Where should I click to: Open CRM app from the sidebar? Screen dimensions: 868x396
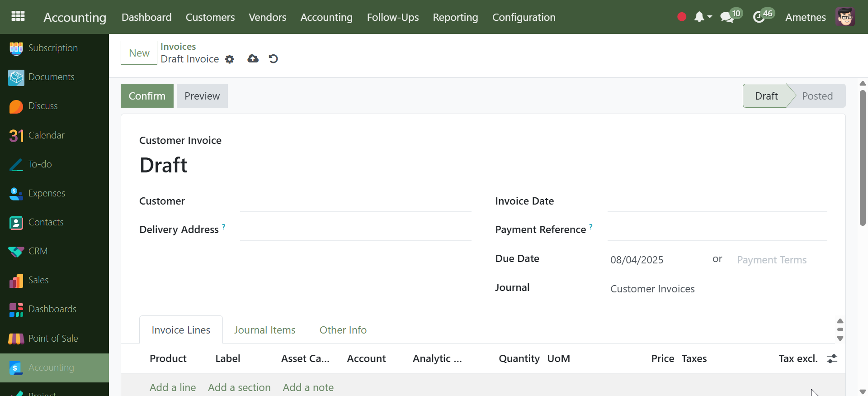tap(38, 251)
